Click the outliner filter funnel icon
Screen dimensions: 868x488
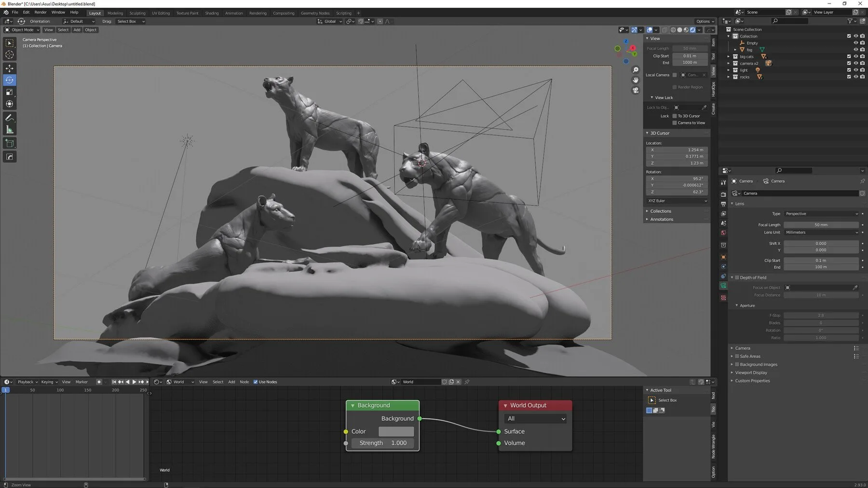(850, 21)
